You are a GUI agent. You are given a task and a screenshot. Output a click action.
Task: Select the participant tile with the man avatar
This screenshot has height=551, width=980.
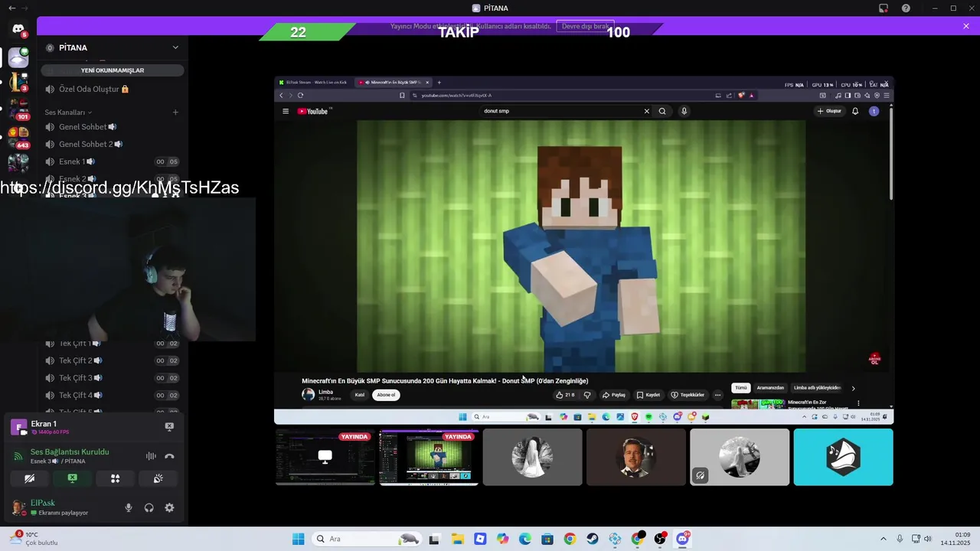click(x=636, y=457)
